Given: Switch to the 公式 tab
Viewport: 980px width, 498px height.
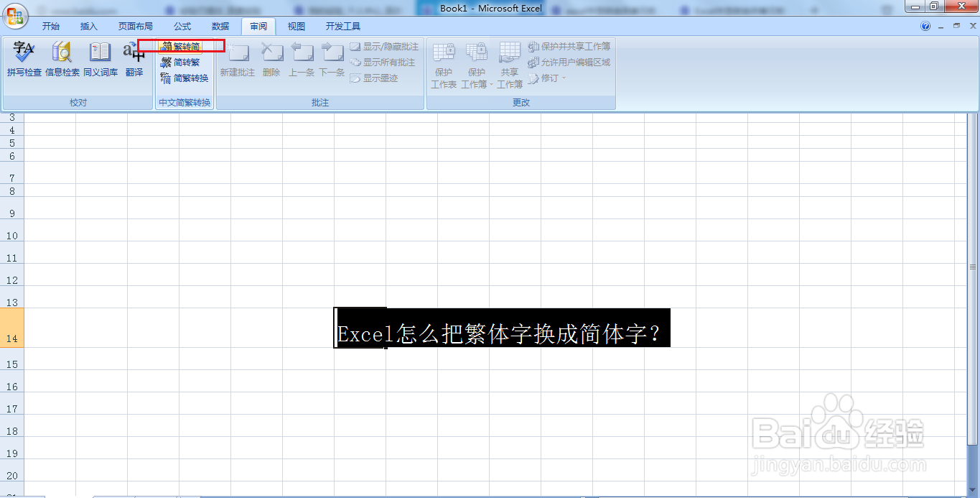Looking at the screenshot, I should click(182, 27).
